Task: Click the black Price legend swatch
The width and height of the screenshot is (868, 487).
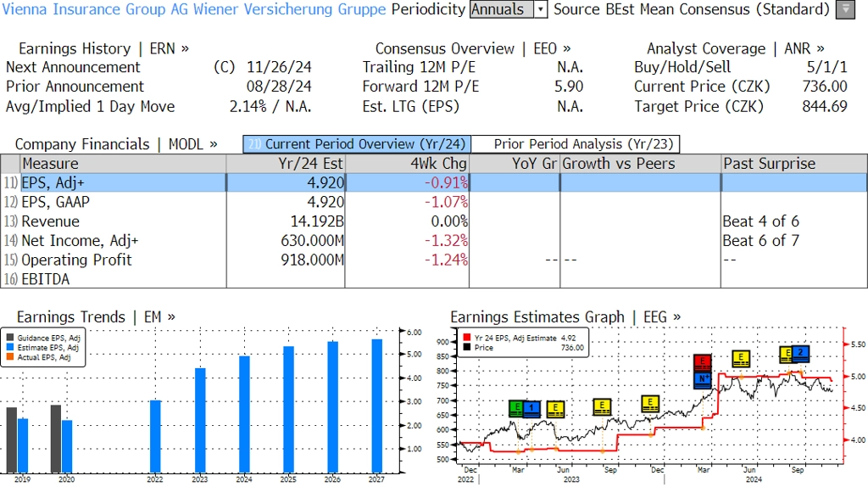Action: pyautogui.click(x=467, y=347)
